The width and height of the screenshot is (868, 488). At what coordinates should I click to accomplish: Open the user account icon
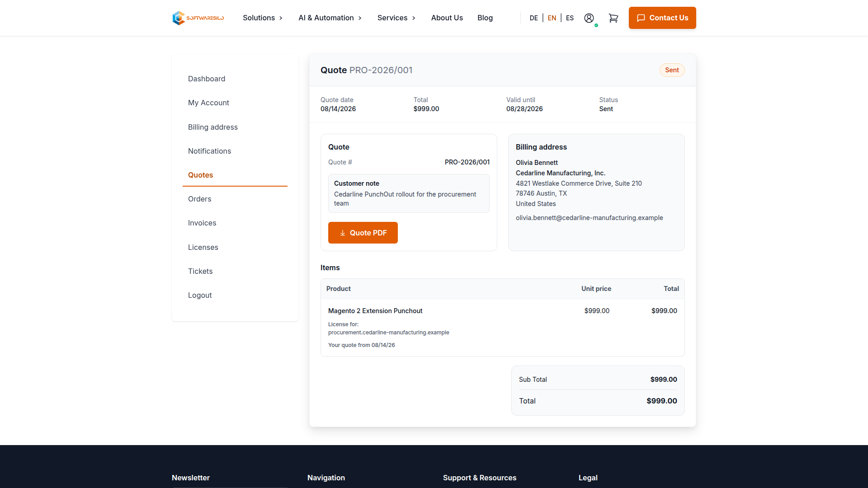click(x=589, y=18)
